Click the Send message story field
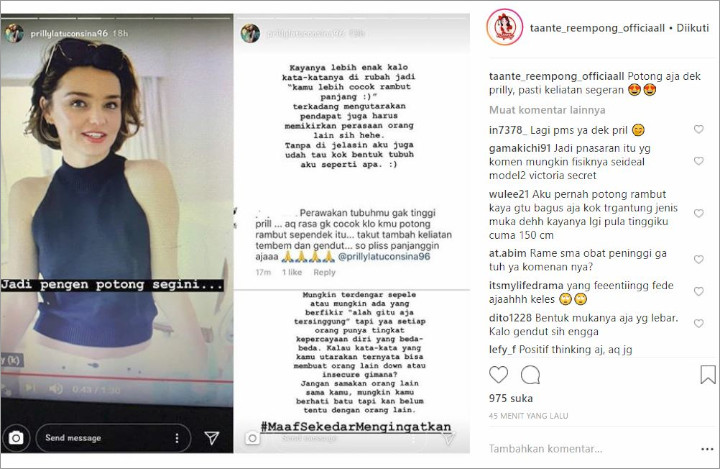Image resolution: width=720 pixels, height=469 pixels. (x=113, y=438)
